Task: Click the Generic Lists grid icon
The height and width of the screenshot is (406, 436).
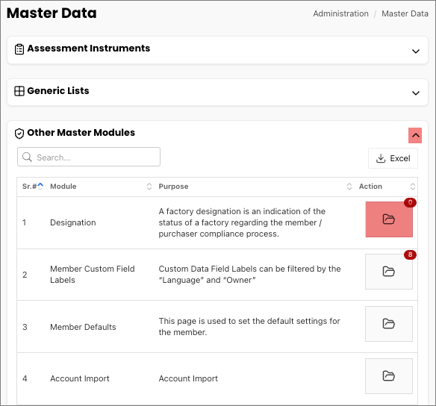Action: point(19,91)
